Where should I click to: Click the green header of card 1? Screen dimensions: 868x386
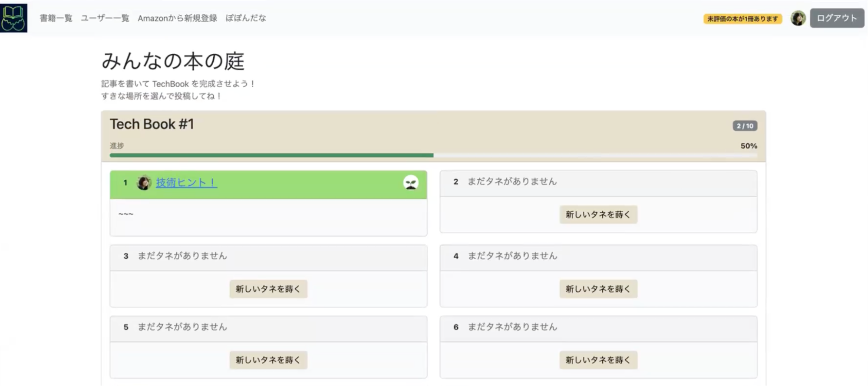(304, 185)
